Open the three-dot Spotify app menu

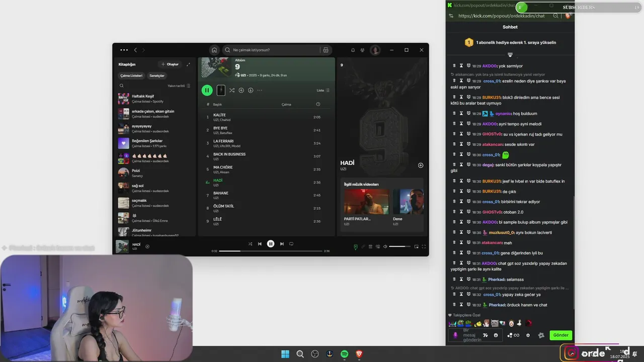tap(124, 50)
